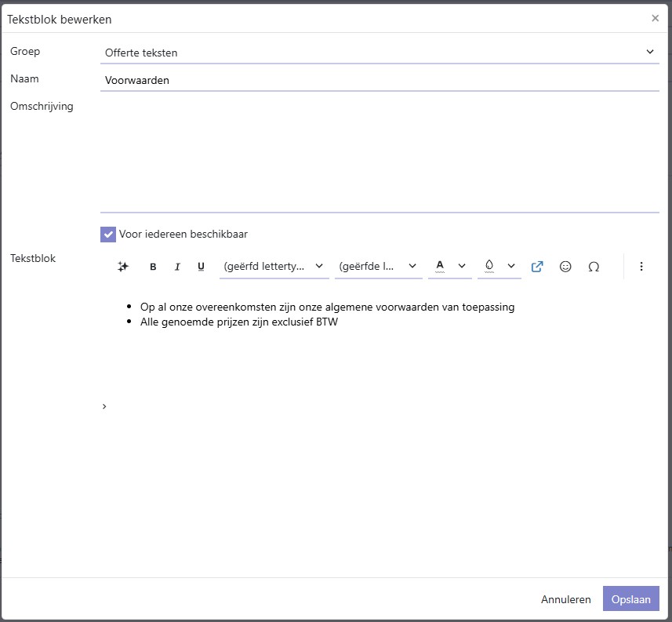Open the more options three-dots menu
Screen dimensions: 672x622
641,267
